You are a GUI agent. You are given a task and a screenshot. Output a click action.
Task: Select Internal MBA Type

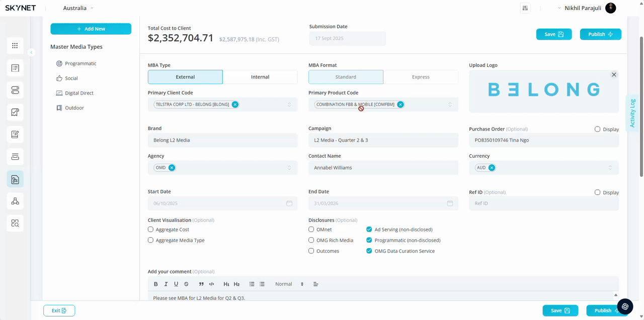(x=260, y=77)
